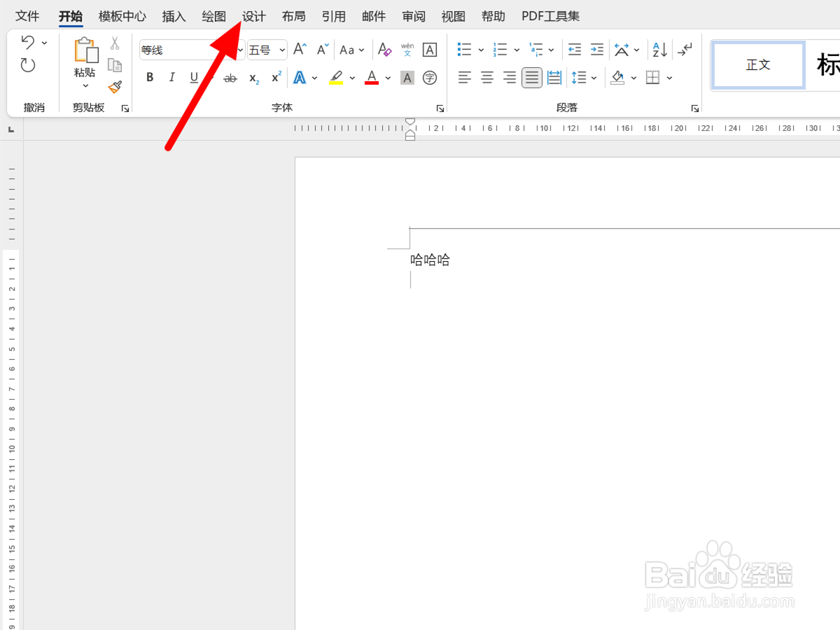
Task: Open the 帮助 tab
Action: point(493,16)
